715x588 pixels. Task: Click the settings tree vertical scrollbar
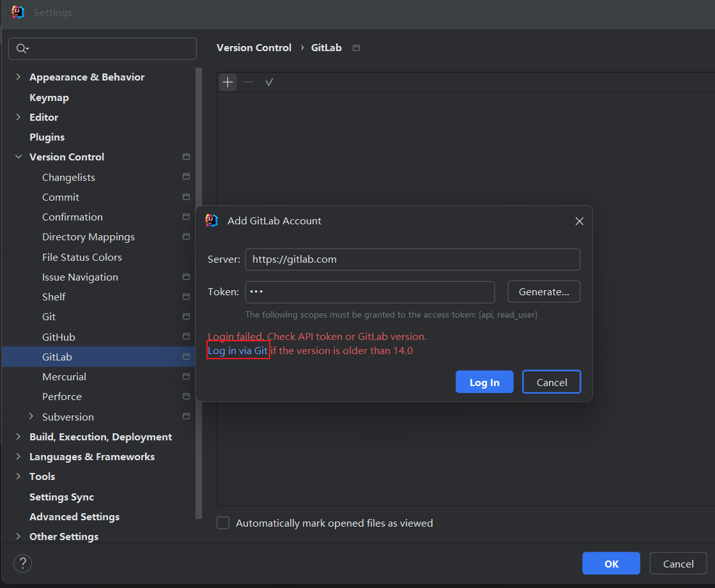[x=198, y=293]
